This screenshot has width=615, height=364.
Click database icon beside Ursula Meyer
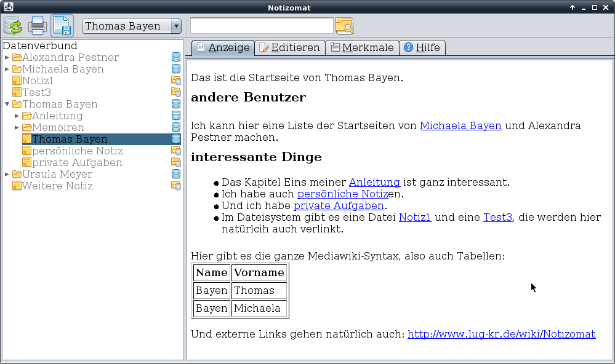[176, 175]
